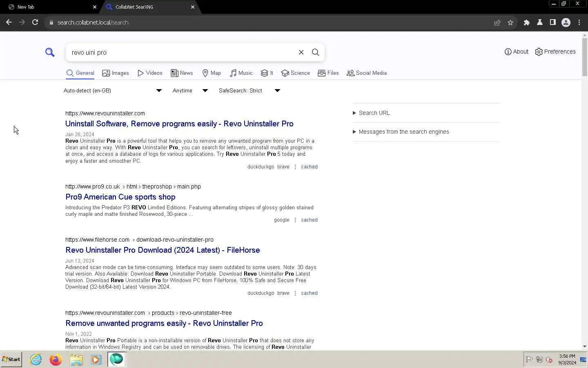
Task: Bookmark this page with the star
Action: (510, 22)
